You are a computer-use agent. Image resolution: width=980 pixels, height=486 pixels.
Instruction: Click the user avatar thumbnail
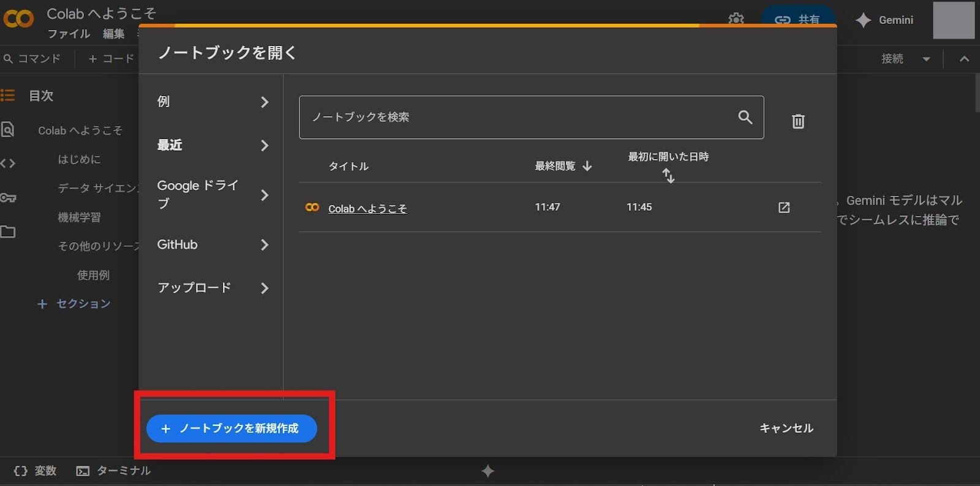point(954,20)
